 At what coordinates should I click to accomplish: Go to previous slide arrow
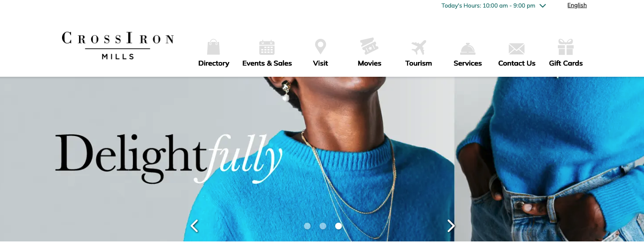pos(194,226)
